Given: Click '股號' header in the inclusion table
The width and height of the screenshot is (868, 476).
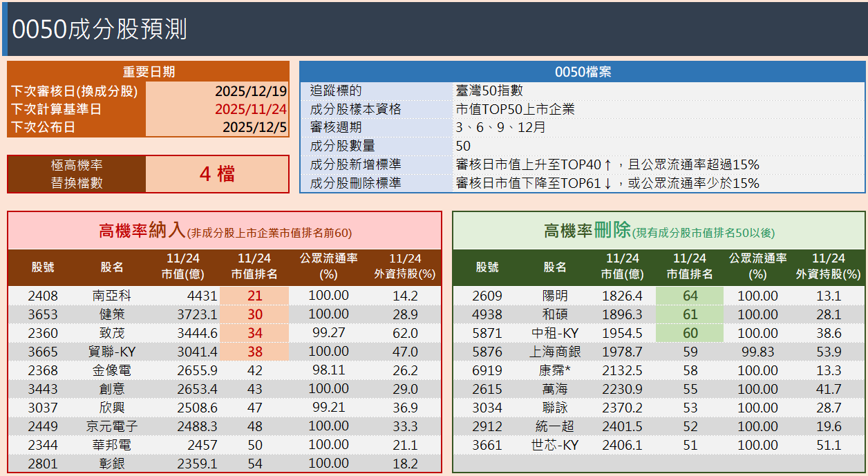Looking at the screenshot, I should pos(43,267).
